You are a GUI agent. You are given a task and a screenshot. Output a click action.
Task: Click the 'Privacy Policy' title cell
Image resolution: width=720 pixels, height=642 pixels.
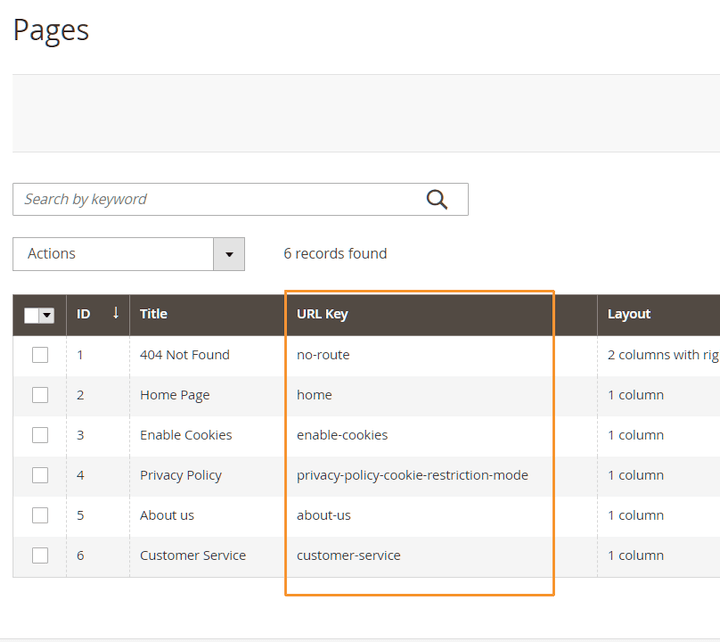tap(180, 475)
